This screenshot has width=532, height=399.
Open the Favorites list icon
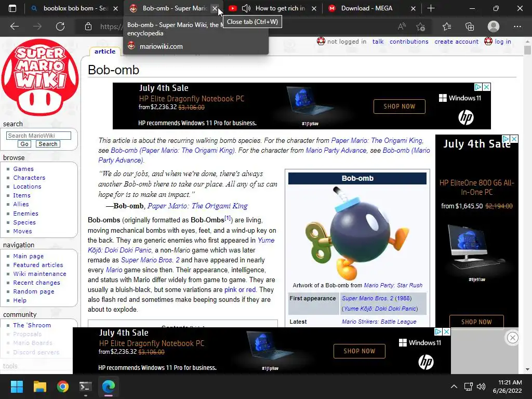click(x=447, y=26)
